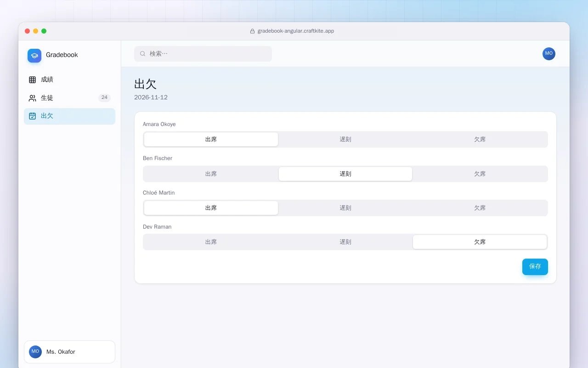Focus the 検索 search field

click(203, 54)
